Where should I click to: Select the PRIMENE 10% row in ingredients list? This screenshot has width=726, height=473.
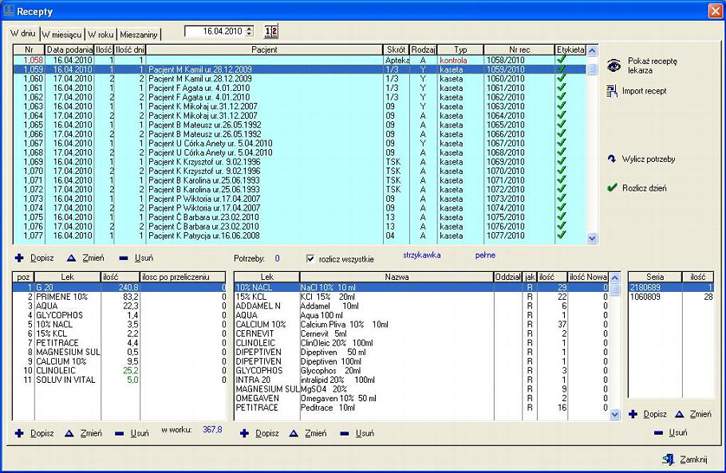coord(45,296)
